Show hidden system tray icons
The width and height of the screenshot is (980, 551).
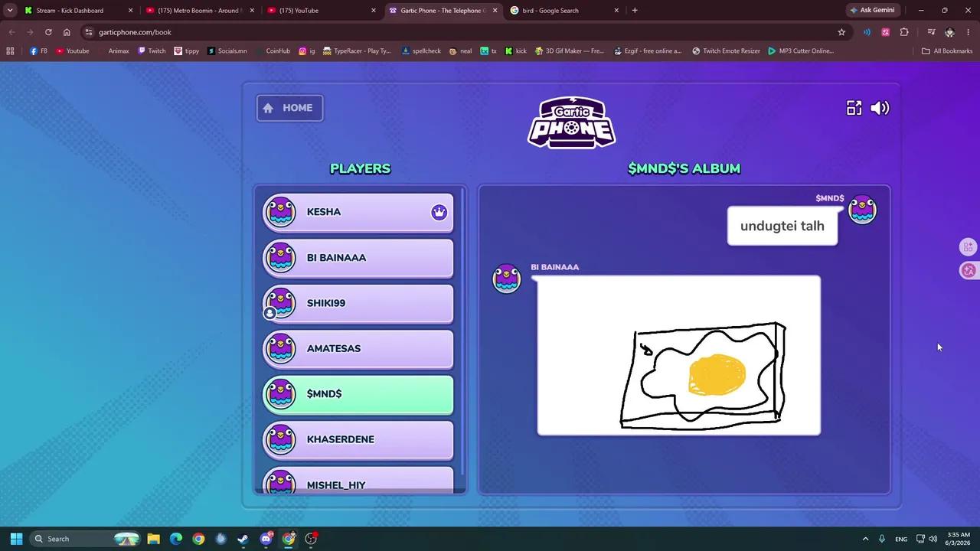point(865,539)
